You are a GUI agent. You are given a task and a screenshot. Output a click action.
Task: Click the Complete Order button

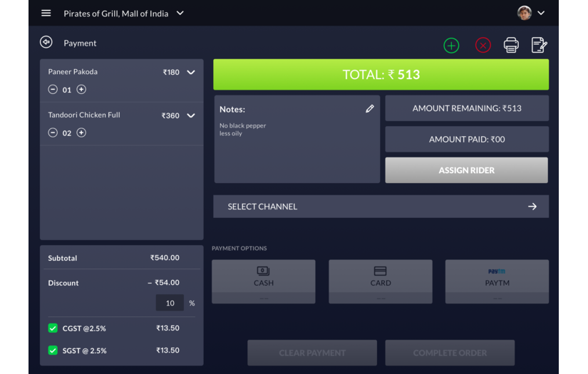coord(450,353)
